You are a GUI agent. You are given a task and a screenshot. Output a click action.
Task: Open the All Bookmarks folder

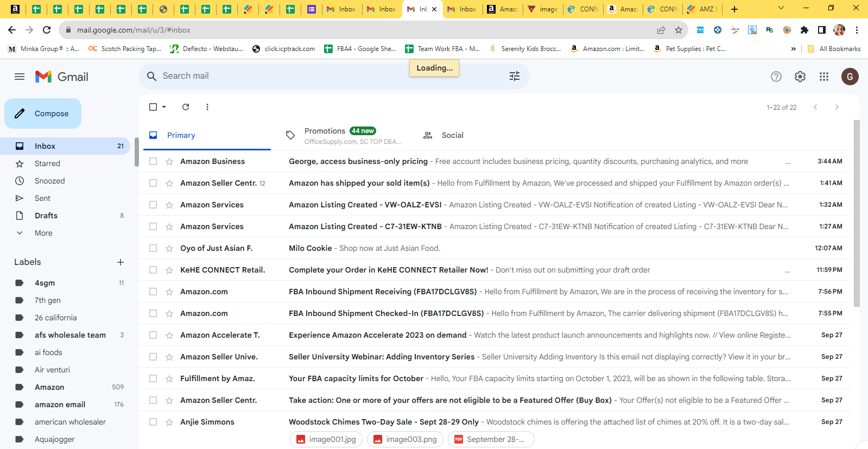click(x=834, y=49)
